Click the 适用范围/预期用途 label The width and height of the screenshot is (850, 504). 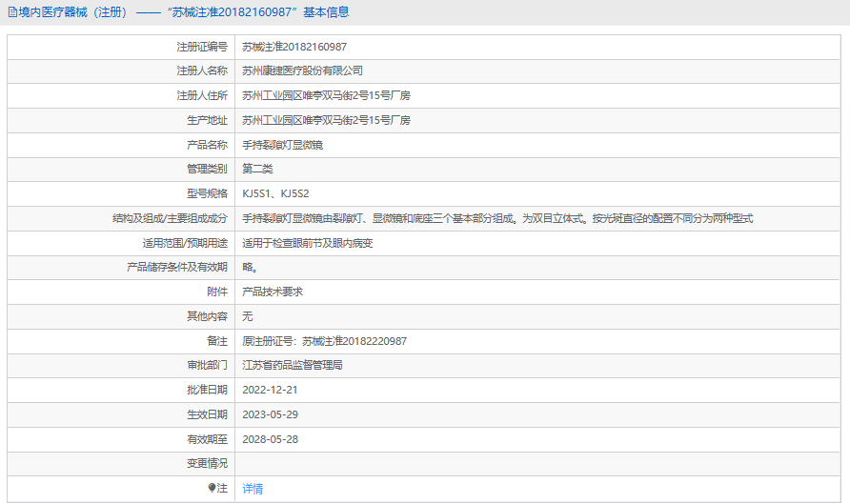coord(185,243)
